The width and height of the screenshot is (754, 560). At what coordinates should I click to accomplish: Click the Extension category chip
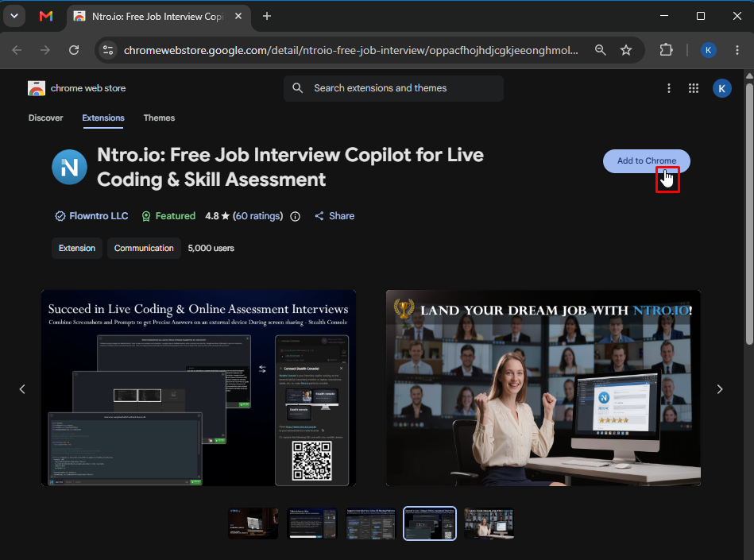[77, 249]
